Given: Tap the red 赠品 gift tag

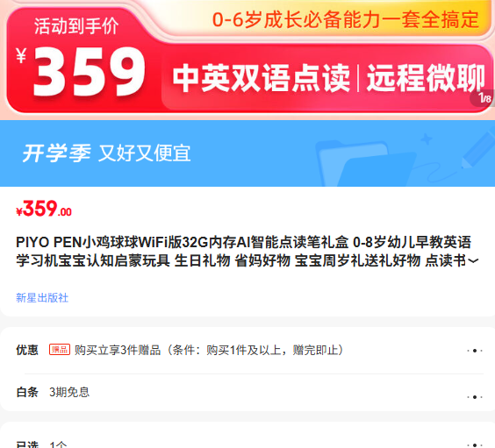Looking at the screenshot, I should (x=60, y=350).
